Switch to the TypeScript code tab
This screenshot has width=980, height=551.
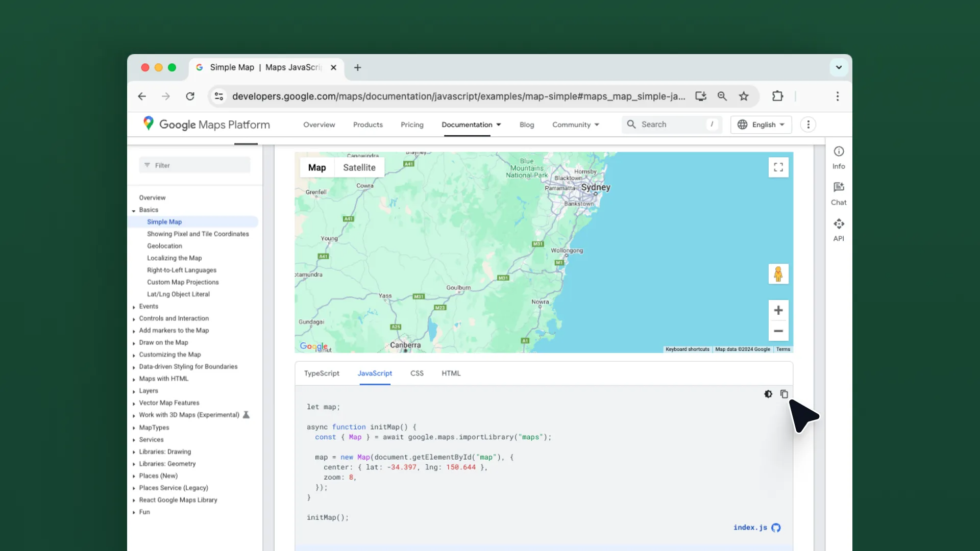pos(322,373)
